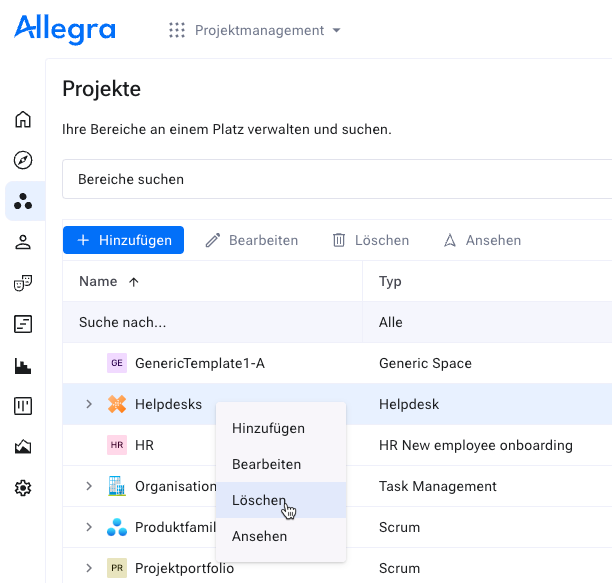This screenshot has width=612, height=583.
Task: Click Ansehen in the context menu
Action: click(x=259, y=536)
